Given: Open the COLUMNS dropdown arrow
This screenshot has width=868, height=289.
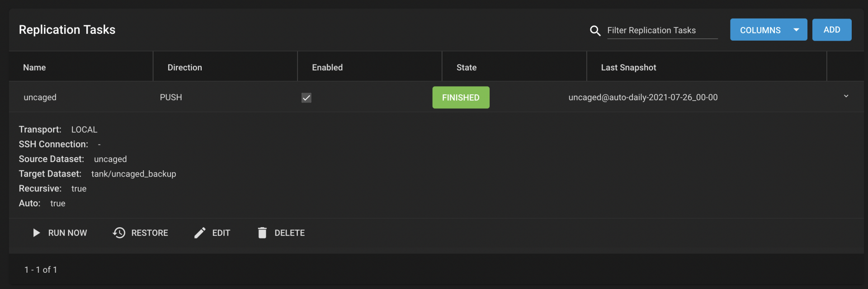Looking at the screenshot, I should 796,30.
